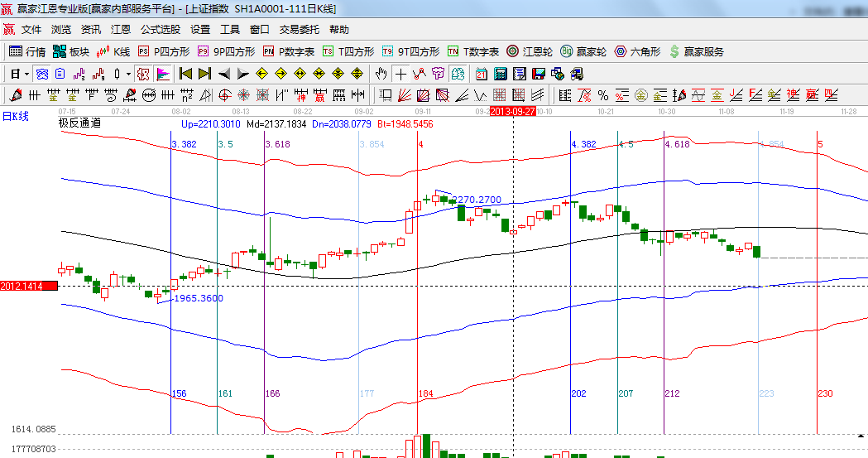The width and height of the screenshot is (868, 458).
Task: Open the 江恩轮 Gann wheel tool
Action: (529, 51)
